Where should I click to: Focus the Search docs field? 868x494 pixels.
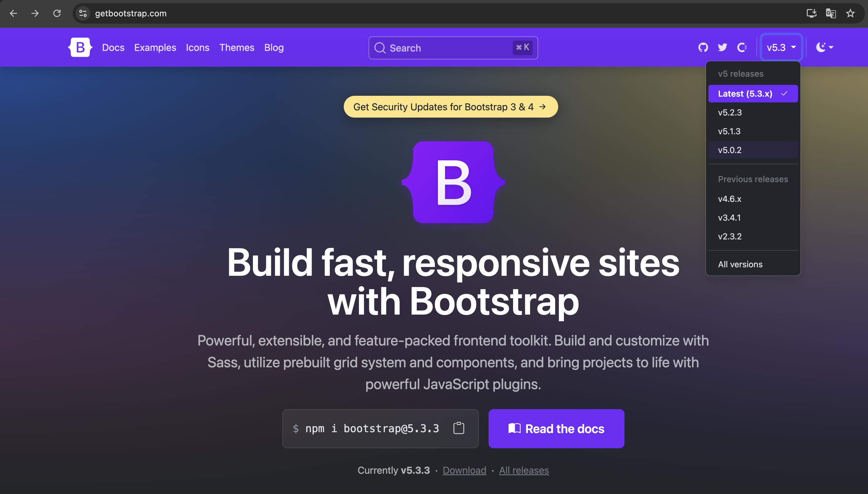[453, 48]
